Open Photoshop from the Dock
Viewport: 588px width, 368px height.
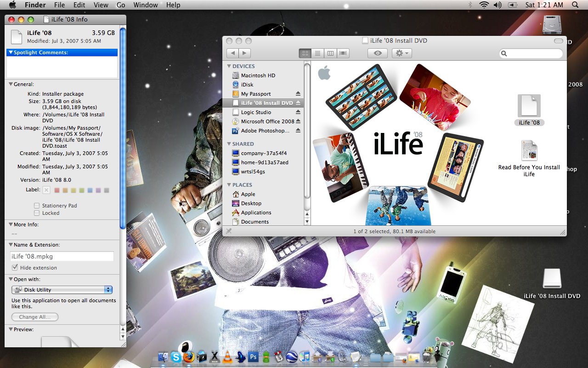pos(253,356)
